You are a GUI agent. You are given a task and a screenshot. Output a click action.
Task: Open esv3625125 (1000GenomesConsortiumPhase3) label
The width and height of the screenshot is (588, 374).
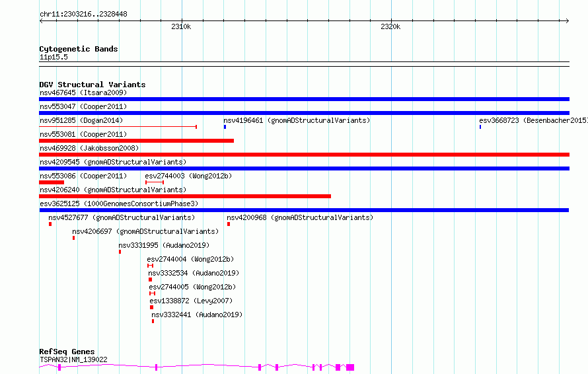pos(119,204)
